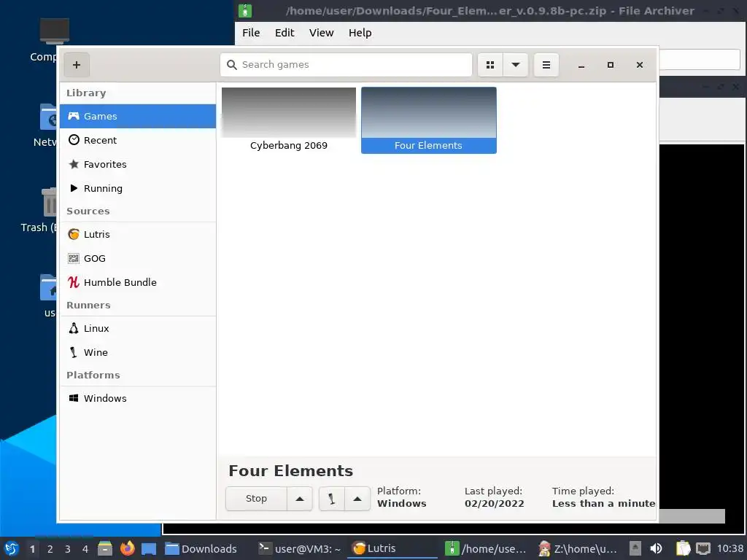Click the plus Add game button
Viewport: 747px width, 560px height.
pyautogui.click(x=76, y=65)
